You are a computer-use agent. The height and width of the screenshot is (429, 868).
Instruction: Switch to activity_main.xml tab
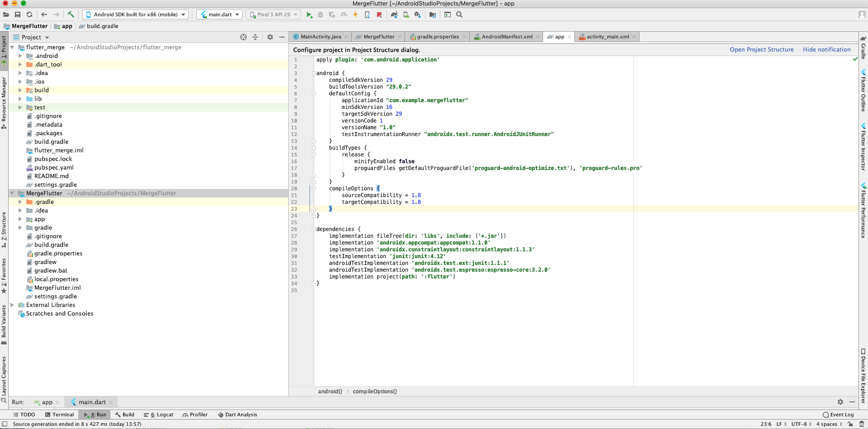point(607,37)
